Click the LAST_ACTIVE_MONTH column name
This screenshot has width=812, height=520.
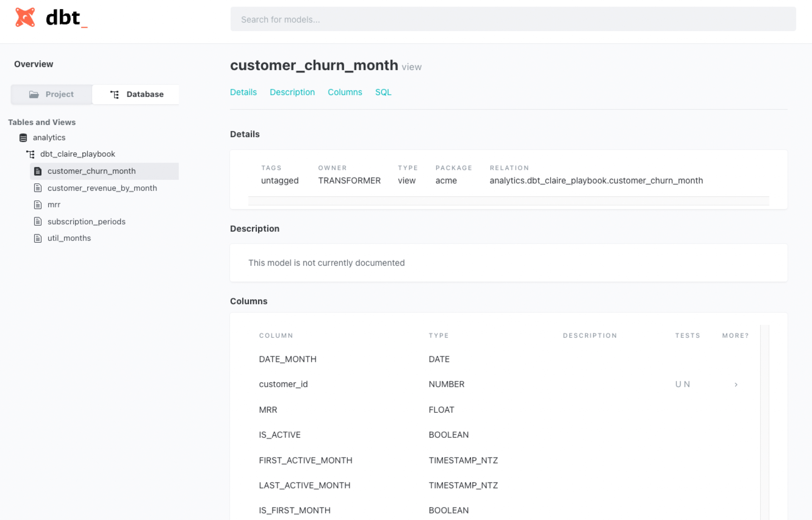(304, 486)
